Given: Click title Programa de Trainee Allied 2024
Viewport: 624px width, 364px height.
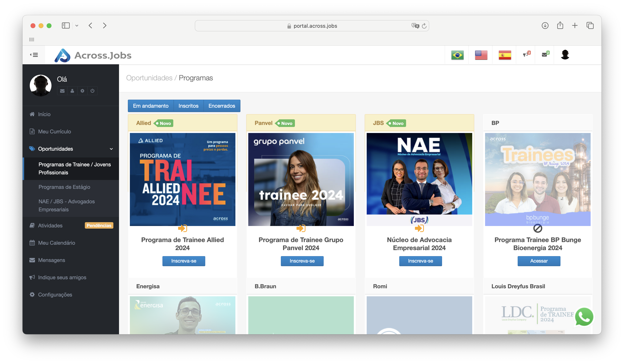Looking at the screenshot, I should point(183,244).
